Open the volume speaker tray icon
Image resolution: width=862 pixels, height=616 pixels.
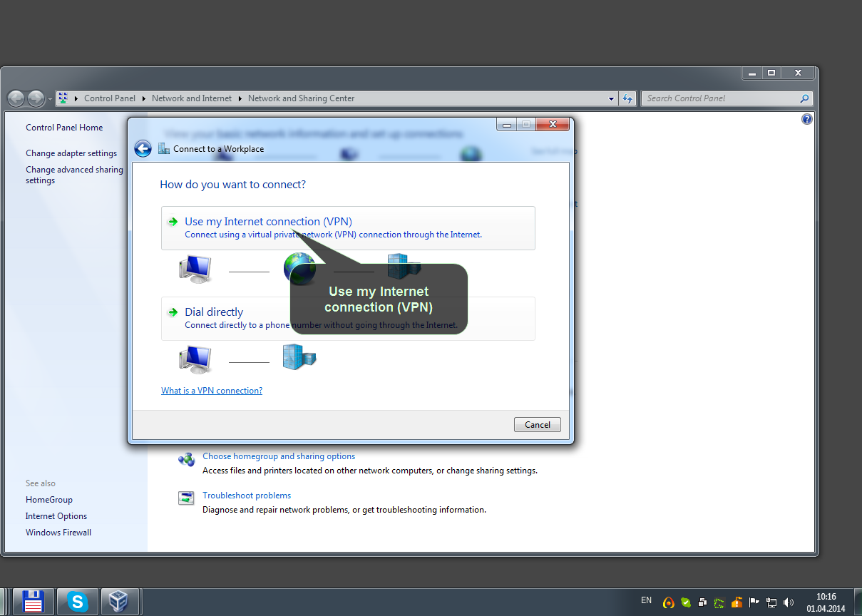[x=789, y=602]
